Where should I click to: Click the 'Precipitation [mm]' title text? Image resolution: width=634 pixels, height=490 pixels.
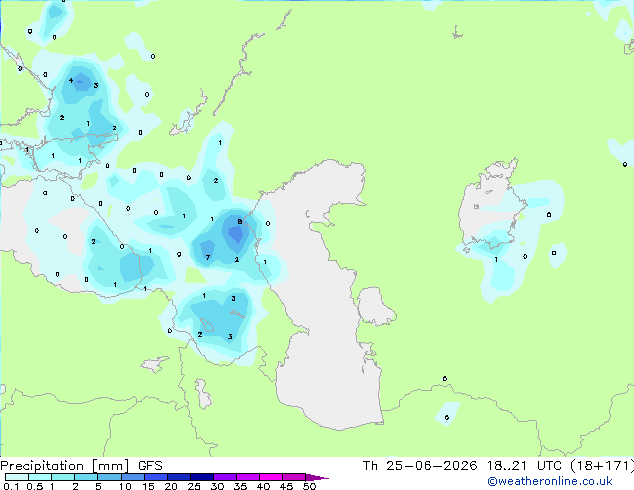pyautogui.click(x=65, y=466)
